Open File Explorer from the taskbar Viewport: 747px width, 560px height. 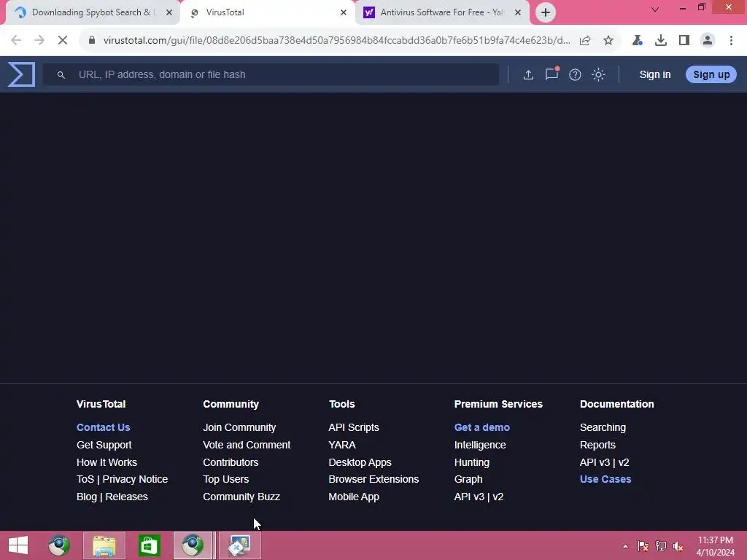(104, 545)
